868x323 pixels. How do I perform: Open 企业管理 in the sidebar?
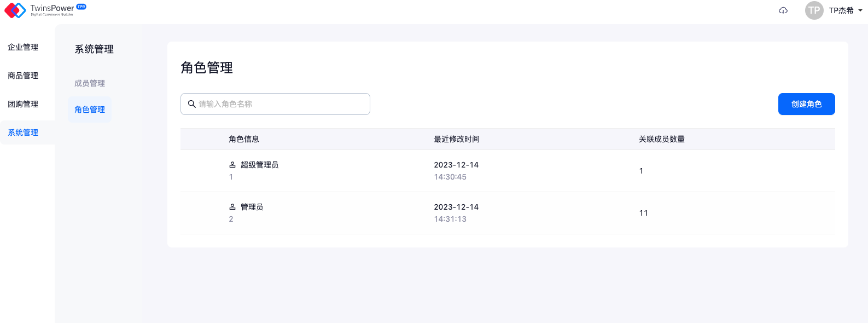pyautogui.click(x=23, y=47)
